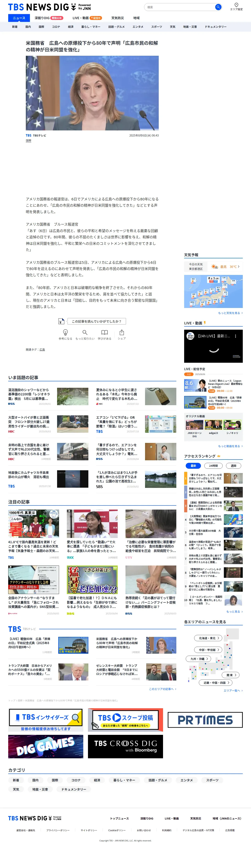Select 近畿・中国・四国 area button
Screen dimensions: 251x868
tap(216, 683)
